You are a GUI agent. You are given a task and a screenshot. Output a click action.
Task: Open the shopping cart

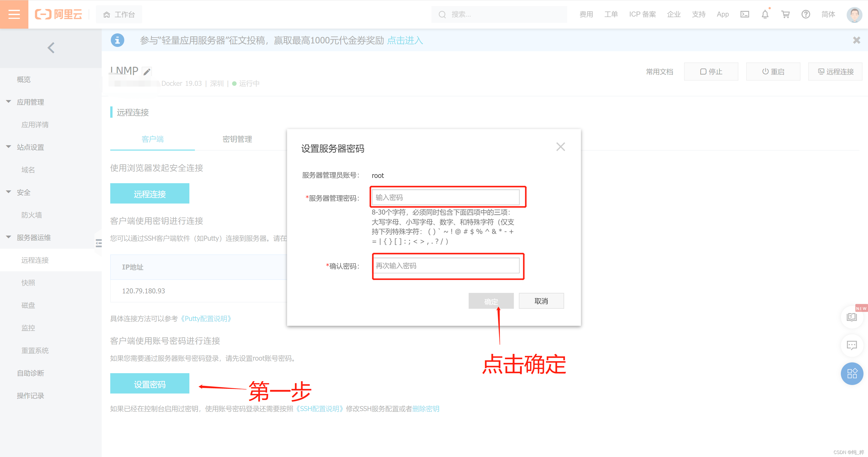[x=785, y=15]
